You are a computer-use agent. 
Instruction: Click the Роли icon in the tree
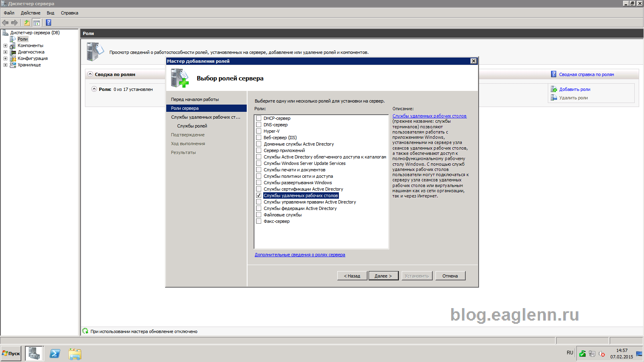[x=13, y=39]
